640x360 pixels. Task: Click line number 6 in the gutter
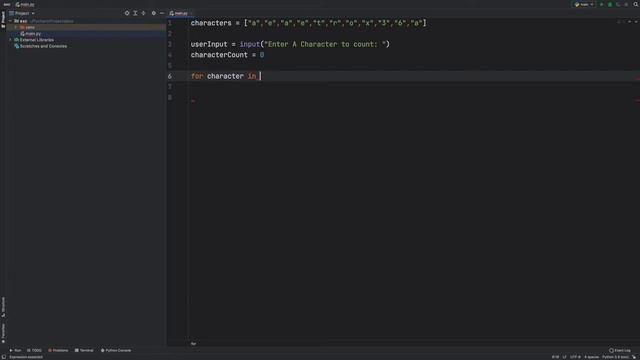coord(170,76)
